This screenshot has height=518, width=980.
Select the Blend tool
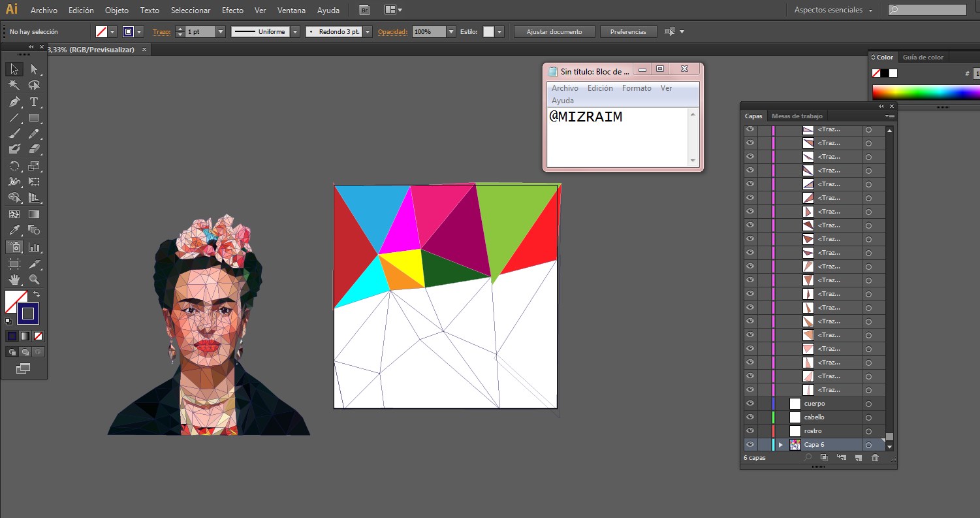click(x=34, y=230)
